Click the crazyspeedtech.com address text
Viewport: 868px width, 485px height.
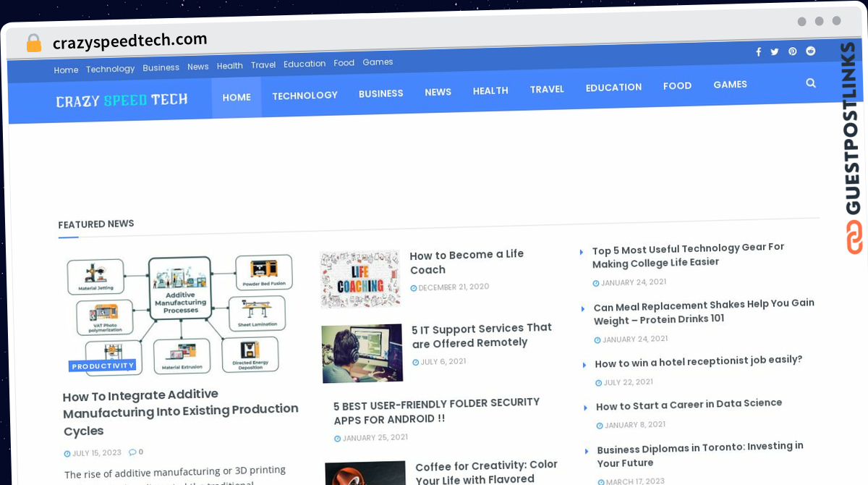pyautogui.click(x=130, y=41)
